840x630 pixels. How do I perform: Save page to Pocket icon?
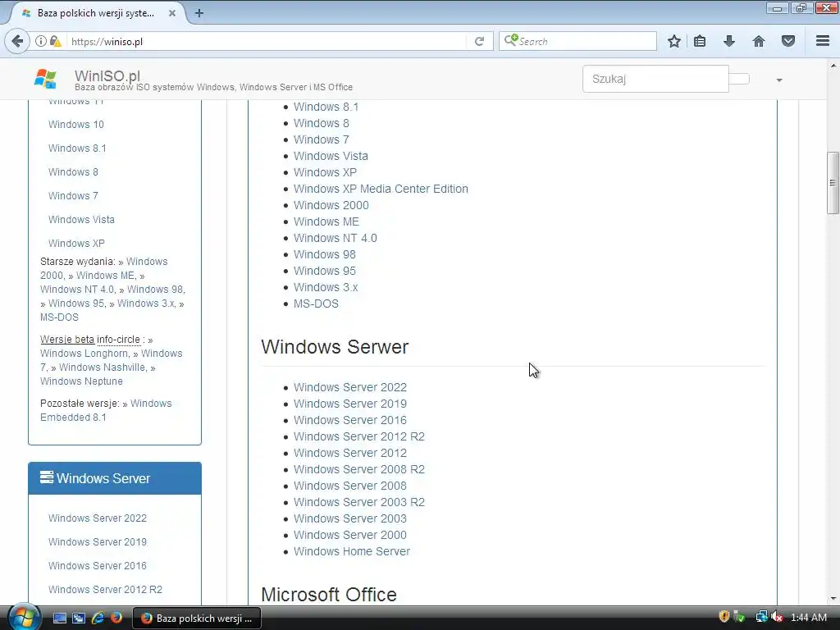[x=788, y=41]
